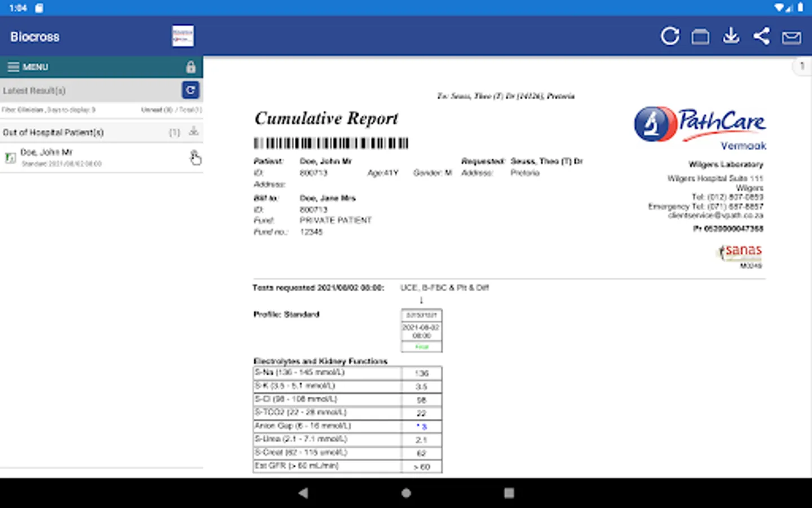Click the Wilgers Laboratory name

(726, 164)
